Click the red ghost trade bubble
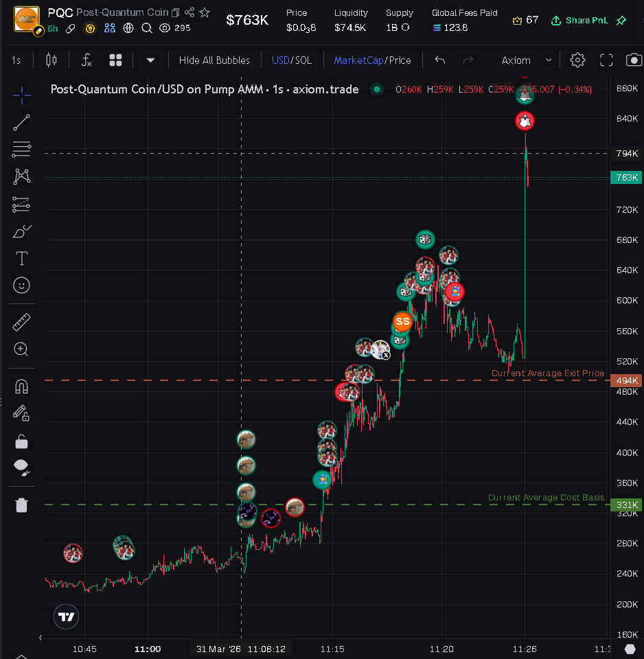The image size is (644, 659). click(525, 121)
